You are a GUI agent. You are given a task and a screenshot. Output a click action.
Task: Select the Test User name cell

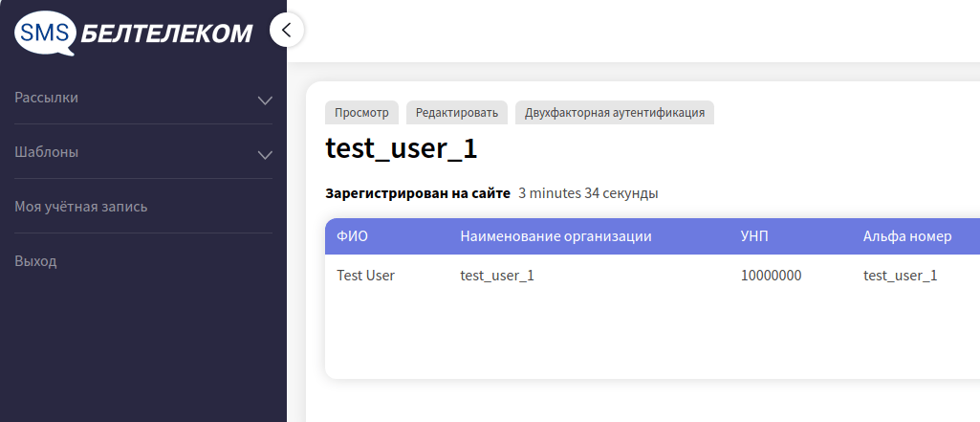(x=366, y=276)
